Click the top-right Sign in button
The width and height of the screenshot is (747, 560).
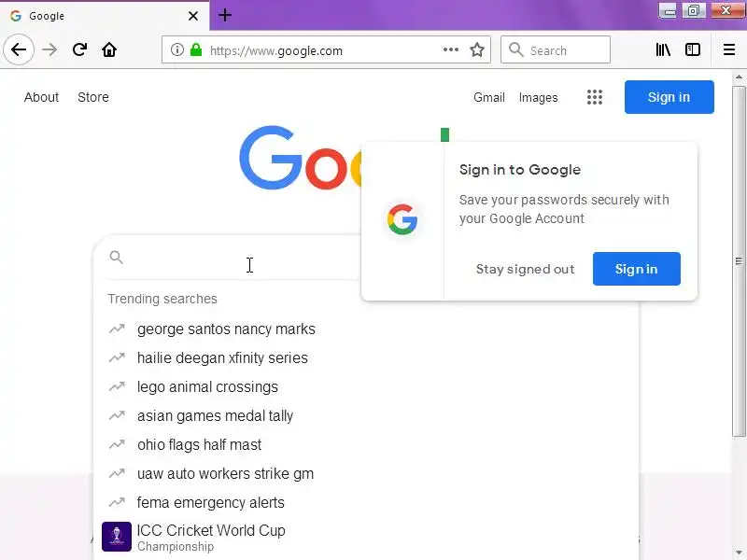pos(669,97)
